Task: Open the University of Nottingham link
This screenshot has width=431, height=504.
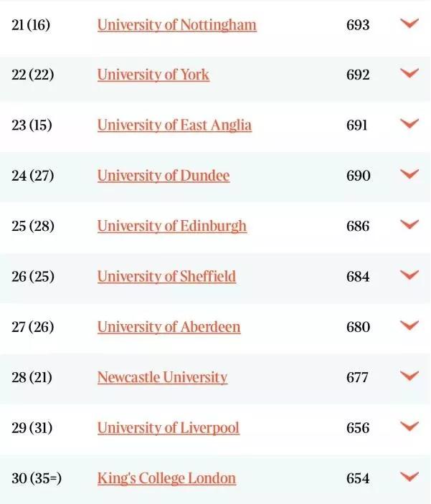Action: pyautogui.click(x=176, y=25)
